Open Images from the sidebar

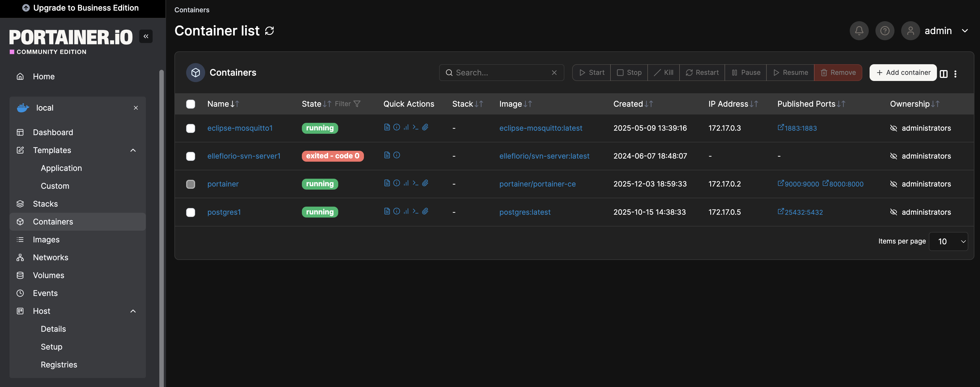pyautogui.click(x=46, y=240)
